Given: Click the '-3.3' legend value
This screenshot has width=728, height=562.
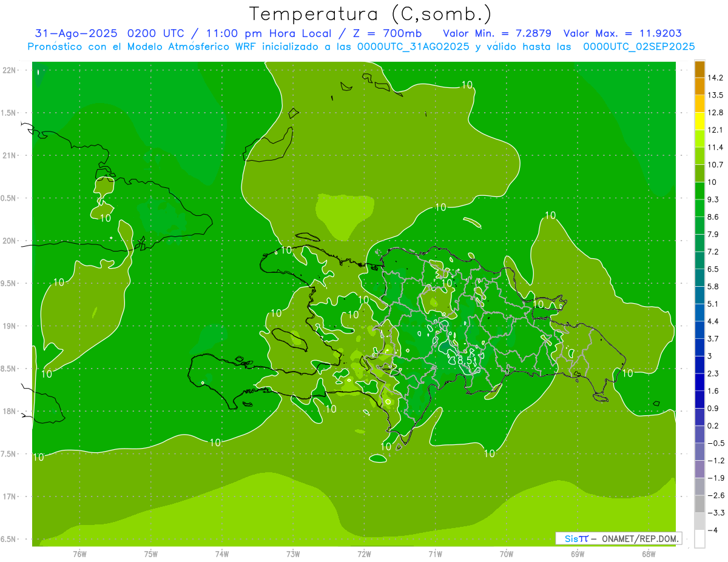Looking at the screenshot, I should (716, 513).
